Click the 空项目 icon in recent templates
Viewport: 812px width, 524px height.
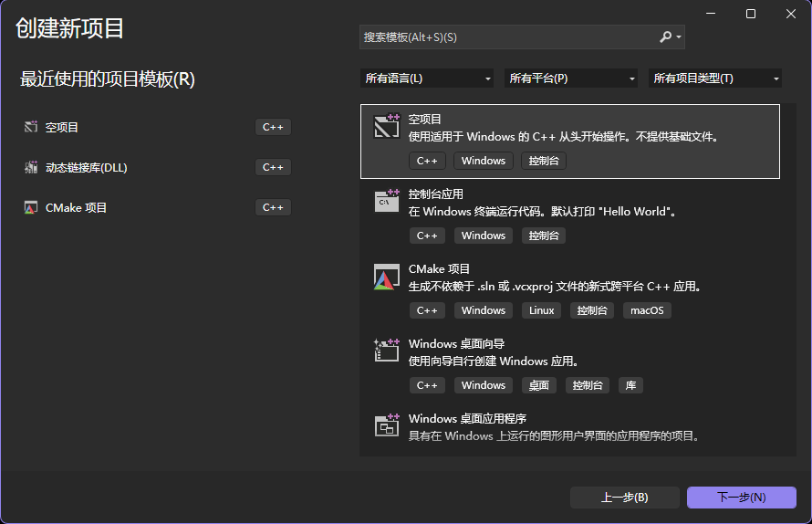(x=30, y=127)
